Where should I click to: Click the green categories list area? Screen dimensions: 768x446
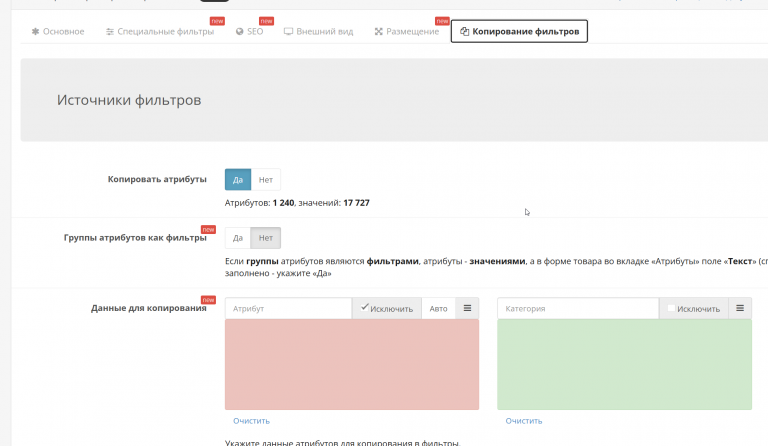pyautogui.click(x=624, y=364)
